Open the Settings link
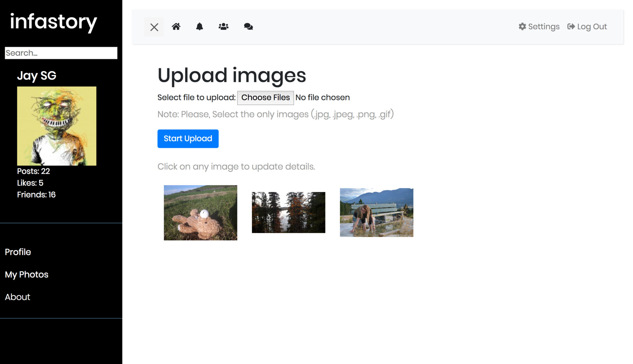This screenshot has height=364, width=633. 544,27
